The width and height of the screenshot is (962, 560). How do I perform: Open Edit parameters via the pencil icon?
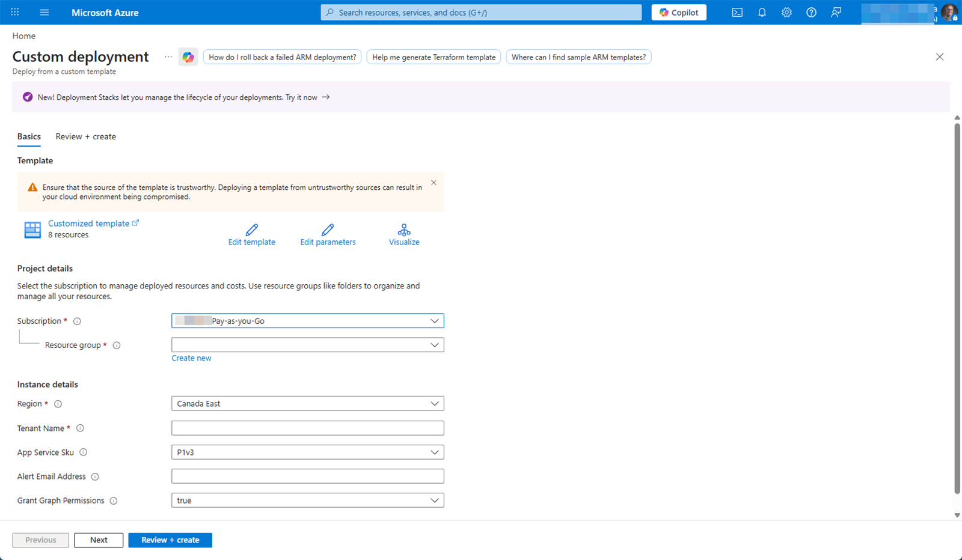point(328,234)
